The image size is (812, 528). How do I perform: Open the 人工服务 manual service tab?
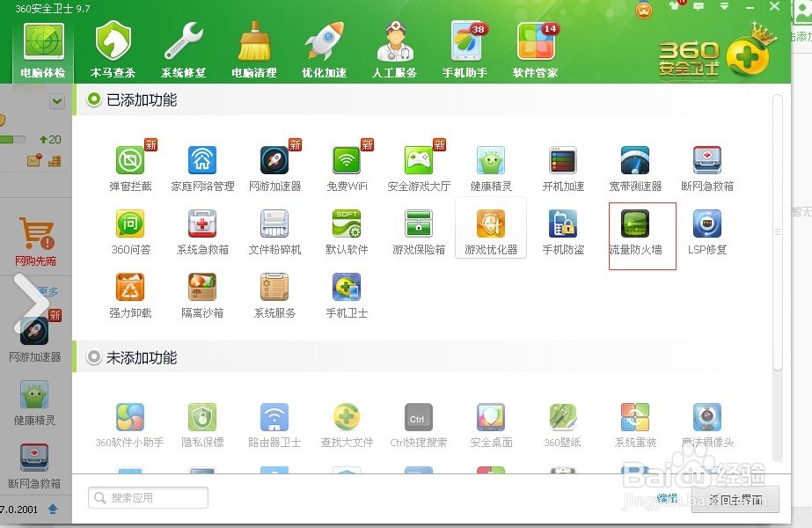395,51
